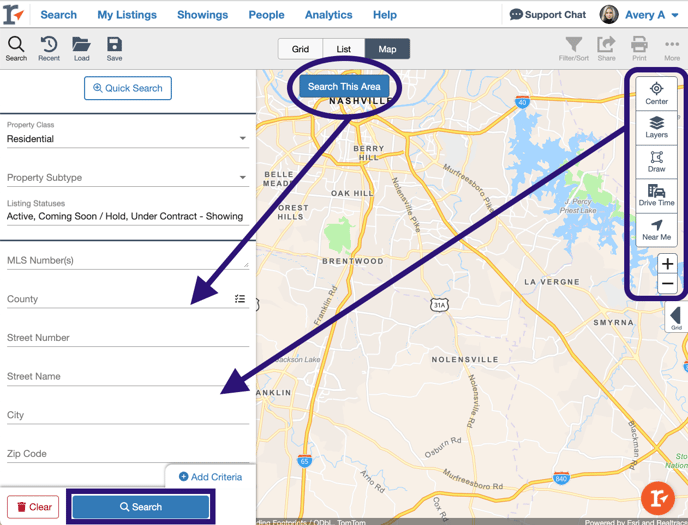Activate the Draw tool on map
This screenshot has width=688, height=525.
pyautogui.click(x=656, y=161)
